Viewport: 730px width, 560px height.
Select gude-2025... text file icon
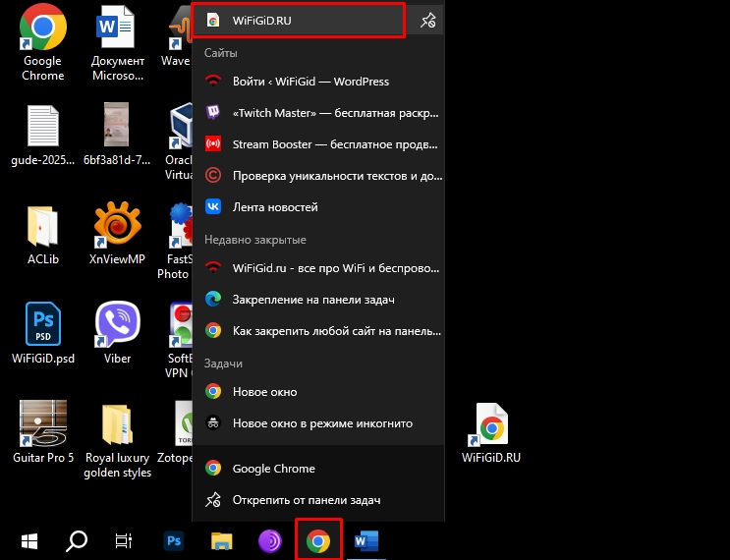(43, 135)
